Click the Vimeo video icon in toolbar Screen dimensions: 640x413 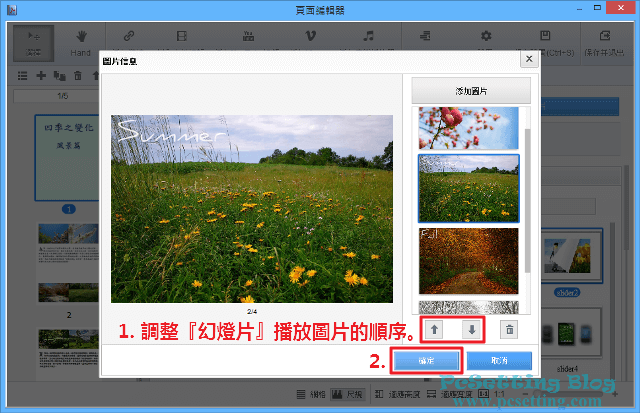tap(299, 36)
